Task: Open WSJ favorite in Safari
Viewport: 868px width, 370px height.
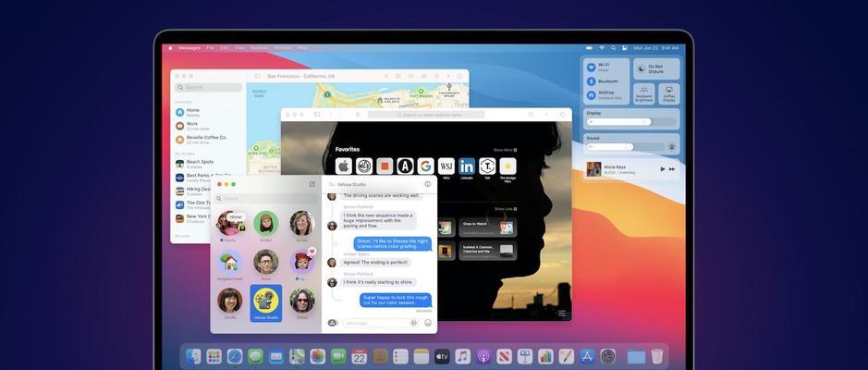Action: 446,166
